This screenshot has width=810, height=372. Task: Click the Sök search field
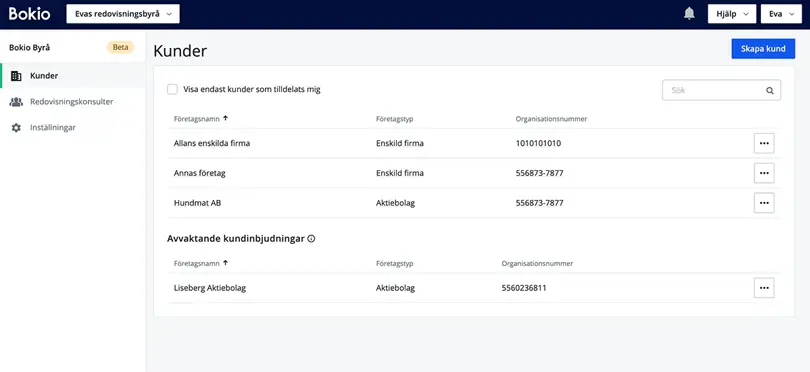(721, 90)
